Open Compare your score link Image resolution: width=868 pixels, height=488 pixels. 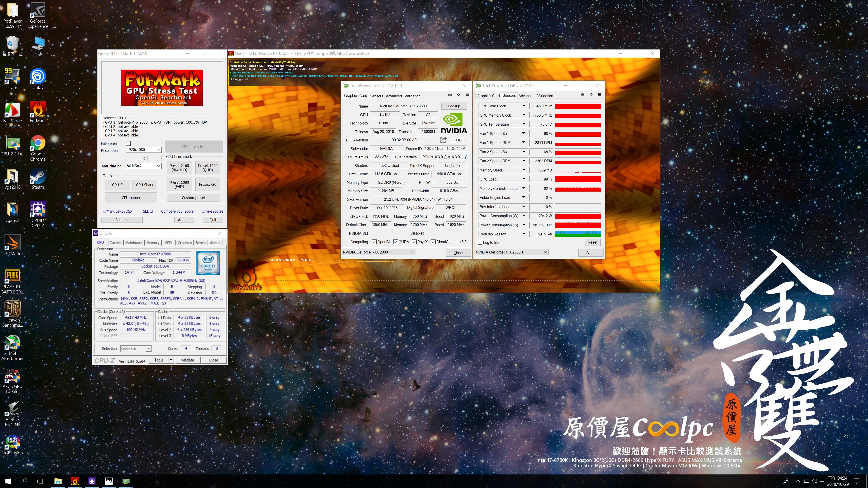pos(177,211)
